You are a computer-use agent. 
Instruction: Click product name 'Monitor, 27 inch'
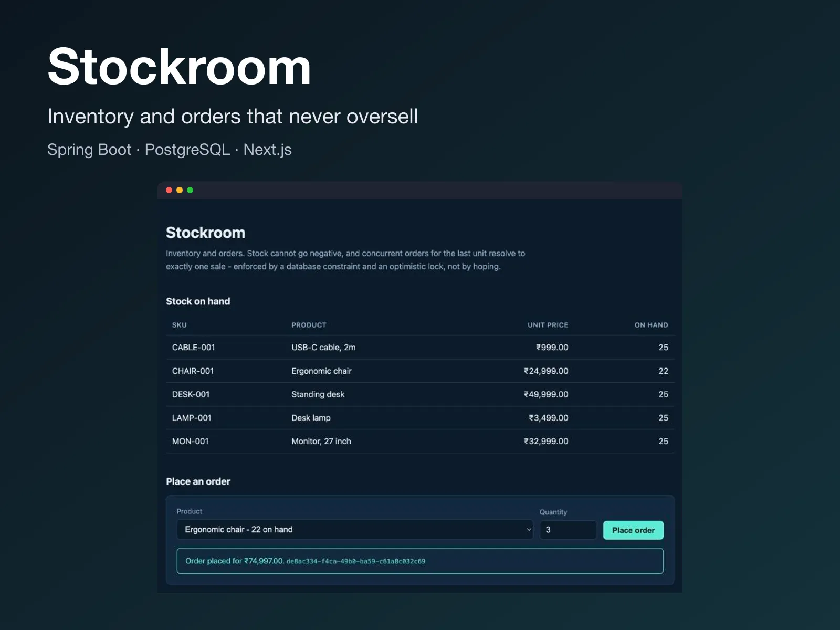pos(321,442)
